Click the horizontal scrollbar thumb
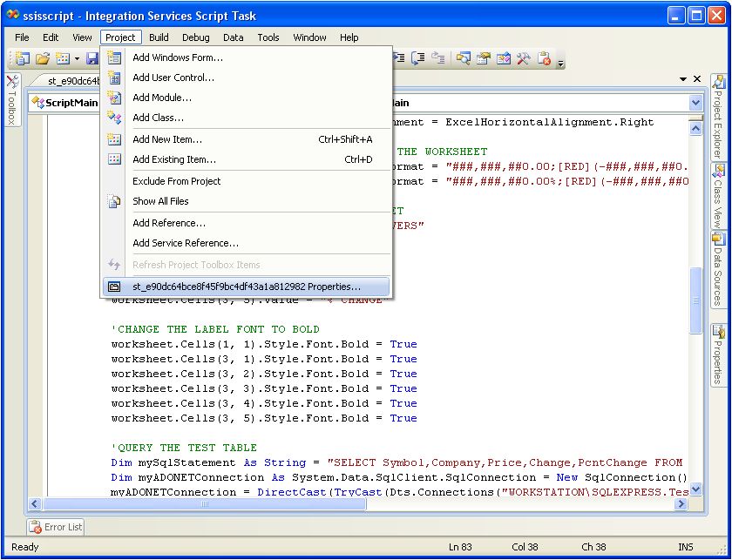This screenshot has height=560, width=732. point(205,503)
